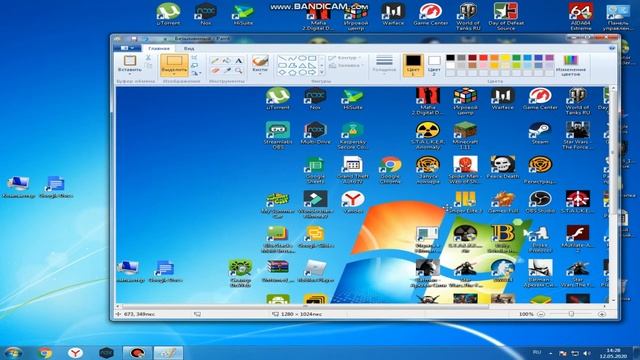This screenshot has width=640, height=360.
Task: Open the Вставить paste options arrow
Action: point(130,74)
